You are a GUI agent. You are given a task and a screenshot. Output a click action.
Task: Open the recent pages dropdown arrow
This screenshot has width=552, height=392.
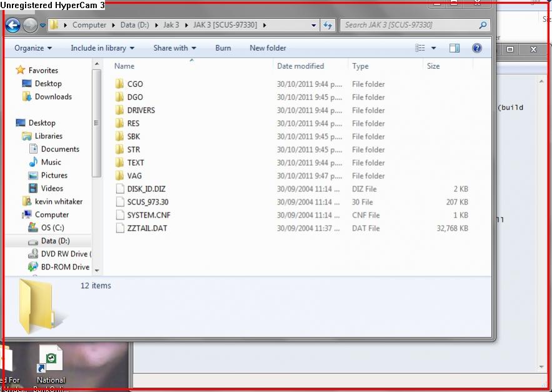click(43, 26)
